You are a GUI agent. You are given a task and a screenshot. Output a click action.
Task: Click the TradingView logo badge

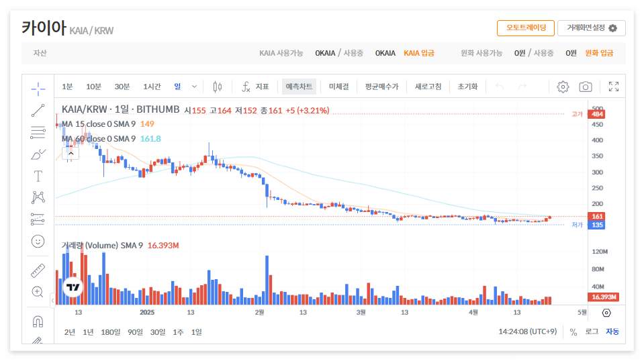point(73,287)
